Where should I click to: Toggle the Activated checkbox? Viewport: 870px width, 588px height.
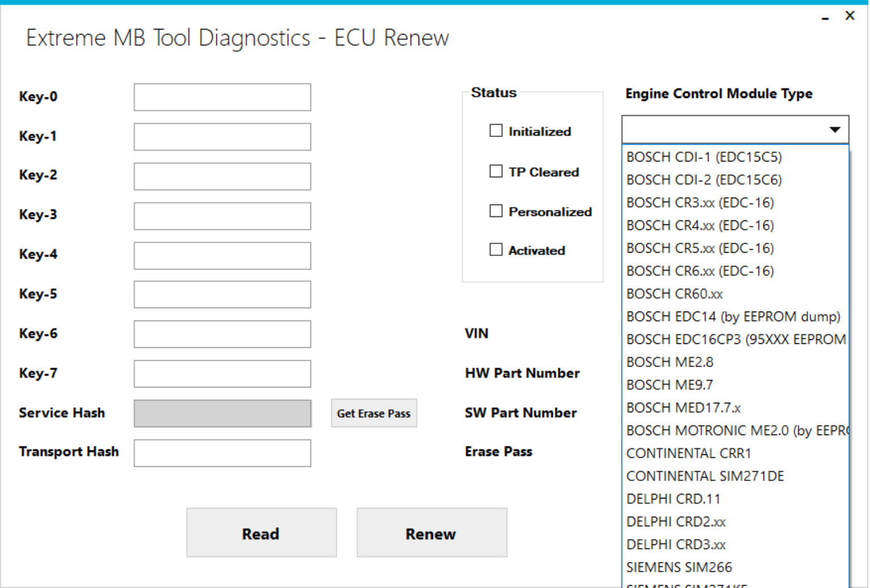tap(496, 249)
